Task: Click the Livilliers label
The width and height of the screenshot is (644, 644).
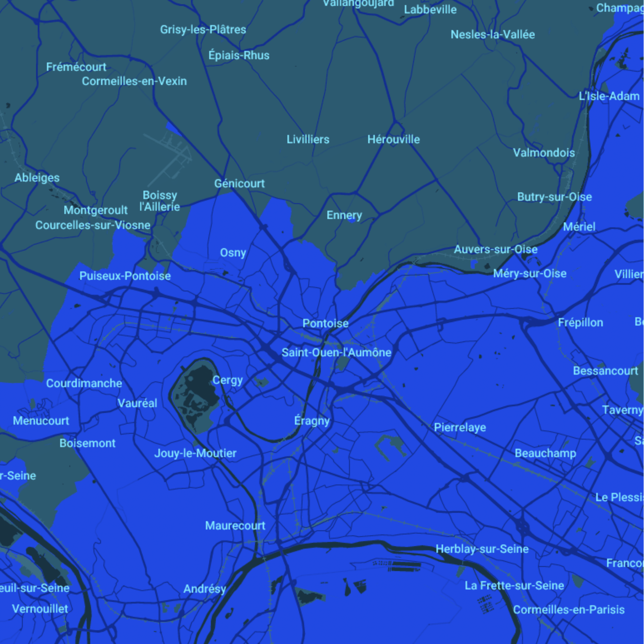Action: coord(308,139)
